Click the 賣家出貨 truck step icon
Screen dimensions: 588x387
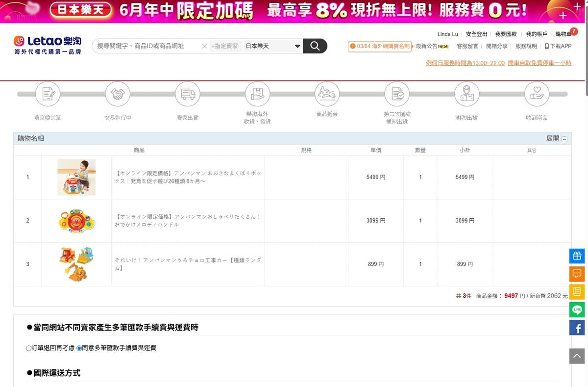coord(188,94)
